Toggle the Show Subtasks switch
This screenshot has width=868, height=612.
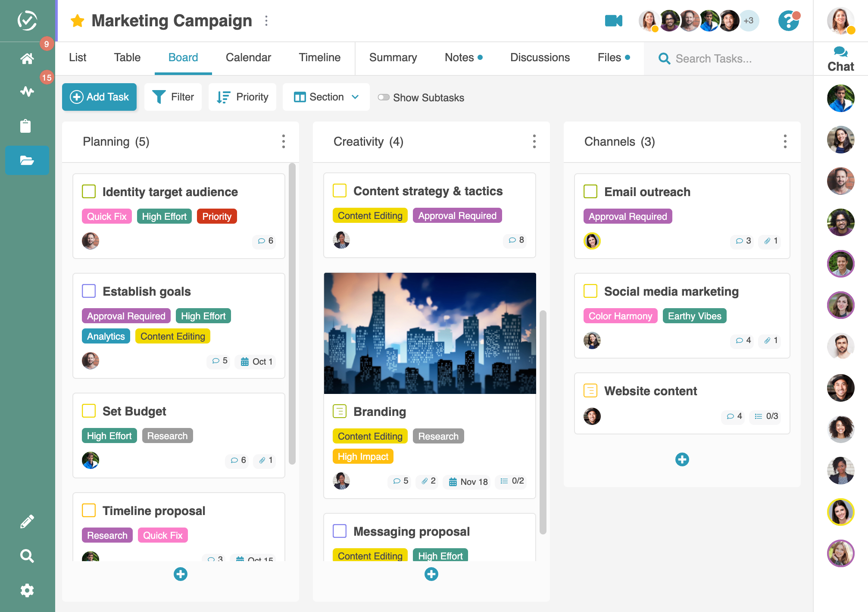pyautogui.click(x=384, y=97)
